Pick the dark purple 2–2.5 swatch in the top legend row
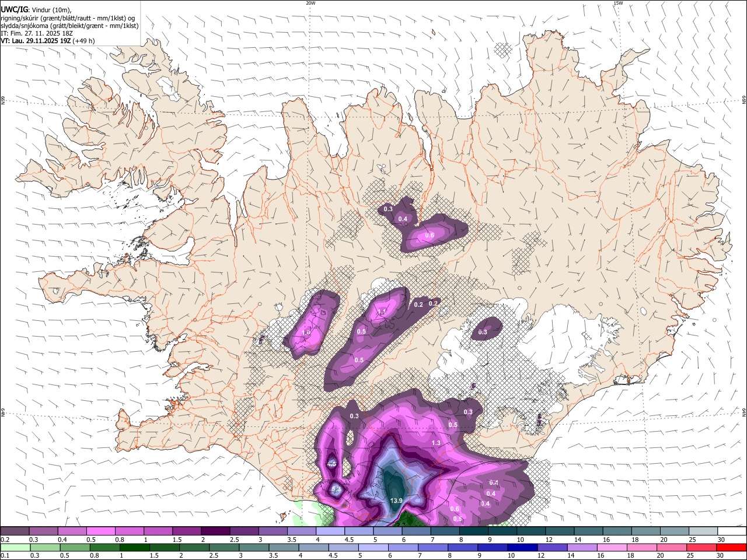Image resolution: width=747 pixels, height=560 pixels. [x=215, y=531]
